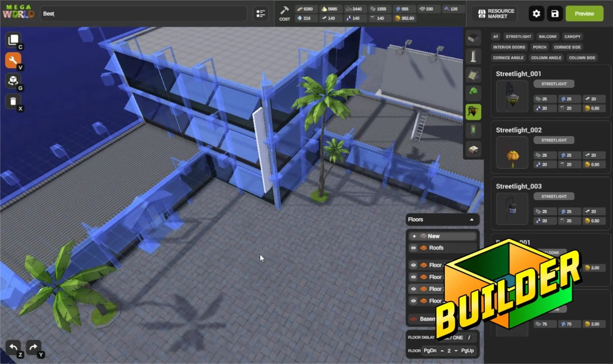Toggle visibility of Floor 4

pyautogui.click(x=414, y=265)
